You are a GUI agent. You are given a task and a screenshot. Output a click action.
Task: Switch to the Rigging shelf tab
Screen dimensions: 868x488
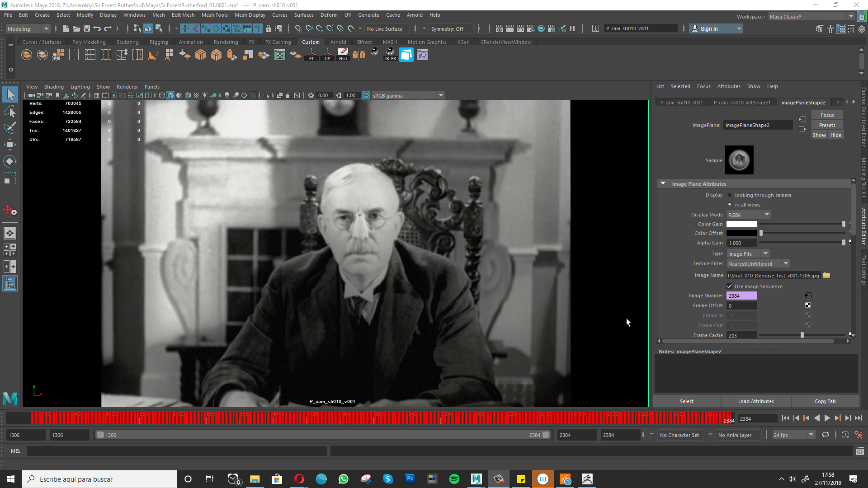click(159, 42)
